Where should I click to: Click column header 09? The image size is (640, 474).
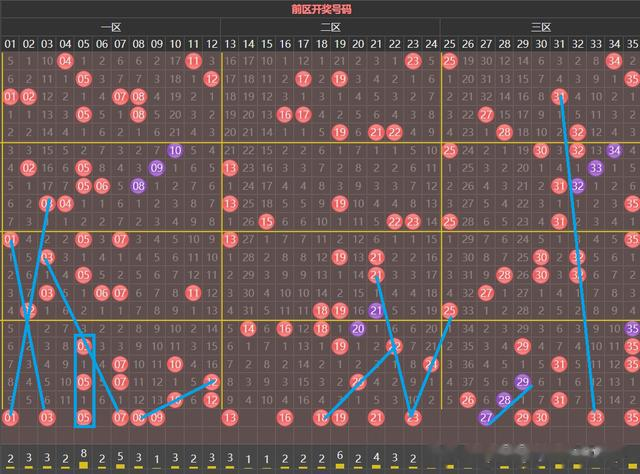pyautogui.click(x=157, y=44)
